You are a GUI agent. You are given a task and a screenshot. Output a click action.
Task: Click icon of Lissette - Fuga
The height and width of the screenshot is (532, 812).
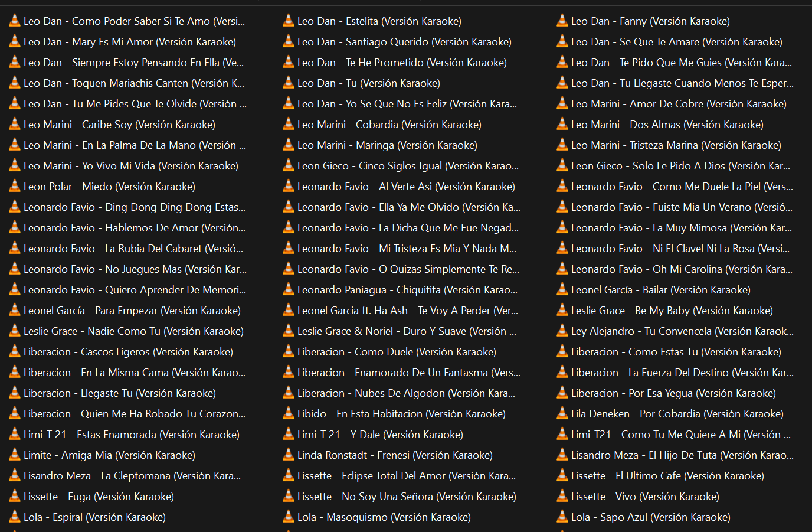(x=15, y=496)
